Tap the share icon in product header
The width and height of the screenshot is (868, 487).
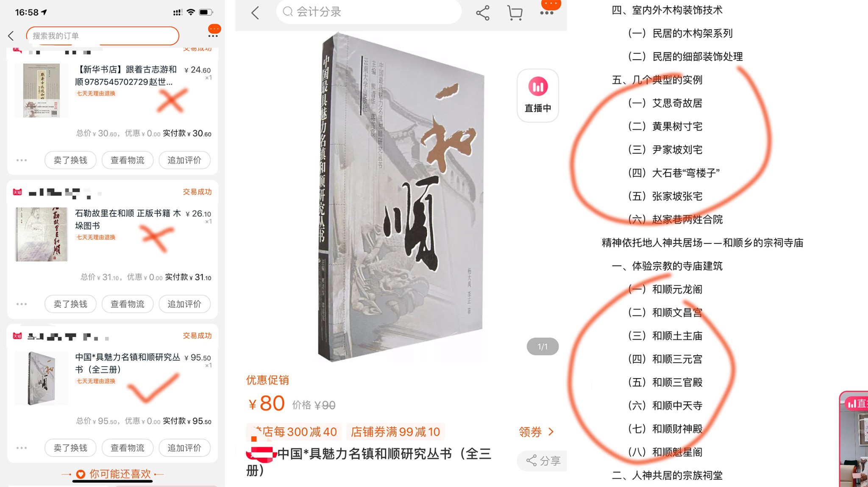[x=483, y=13]
